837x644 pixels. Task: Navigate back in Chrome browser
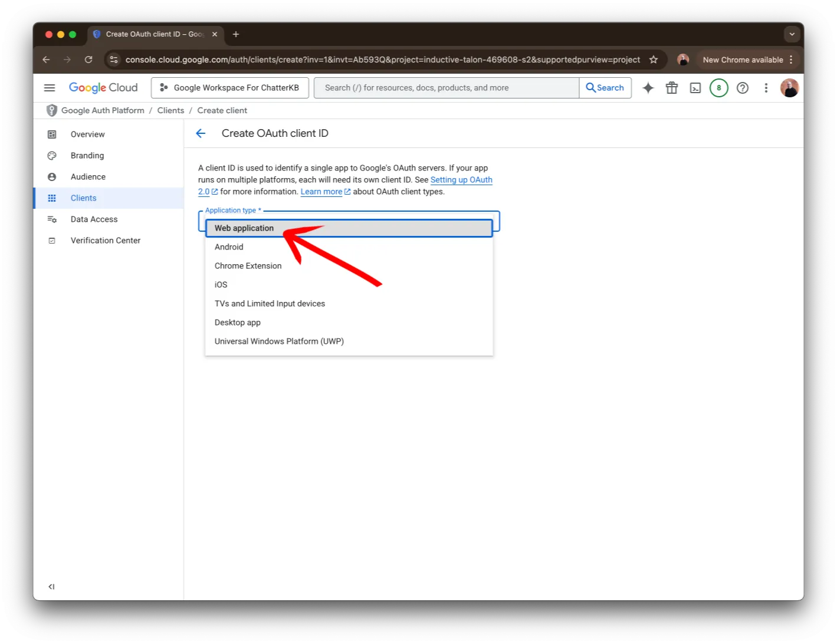(x=46, y=60)
